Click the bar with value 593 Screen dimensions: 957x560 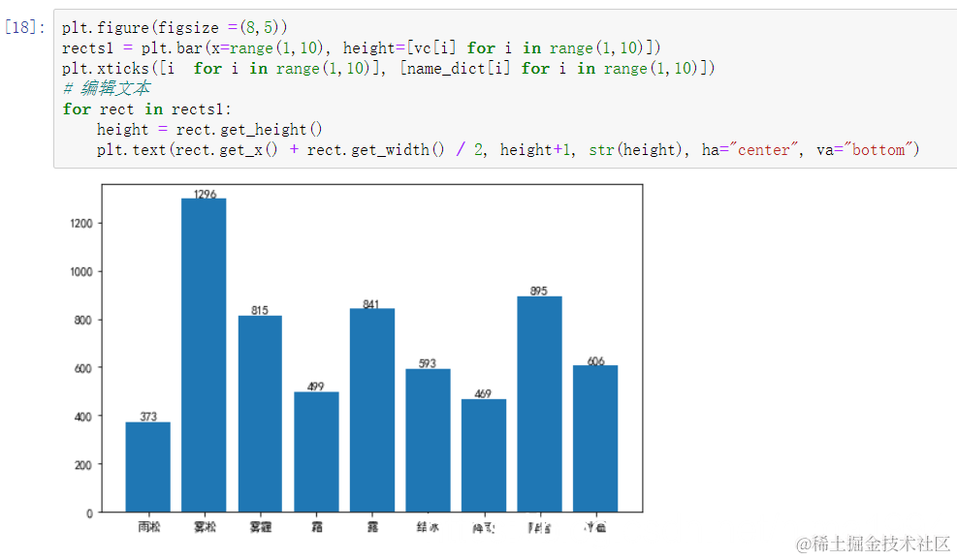click(x=428, y=441)
